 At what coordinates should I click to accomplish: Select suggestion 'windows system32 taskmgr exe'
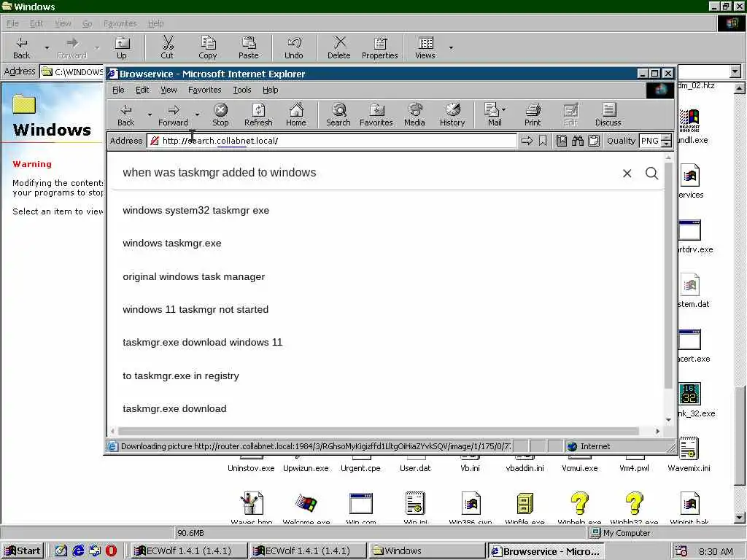pyautogui.click(x=196, y=211)
